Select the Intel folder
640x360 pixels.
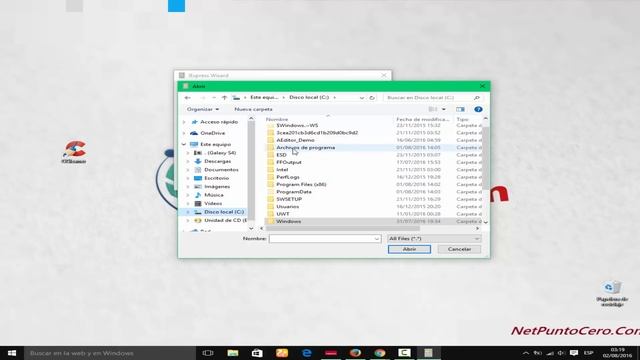click(282, 169)
